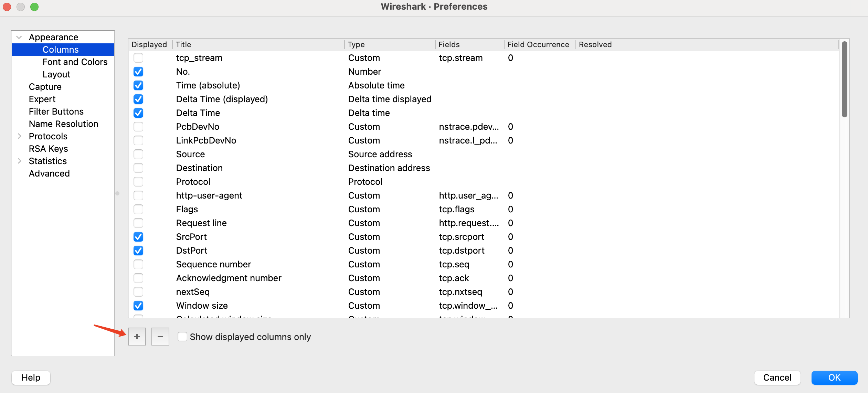Select the Layout preferences page
Viewport: 868px width, 393px height.
click(x=56, y=74)
